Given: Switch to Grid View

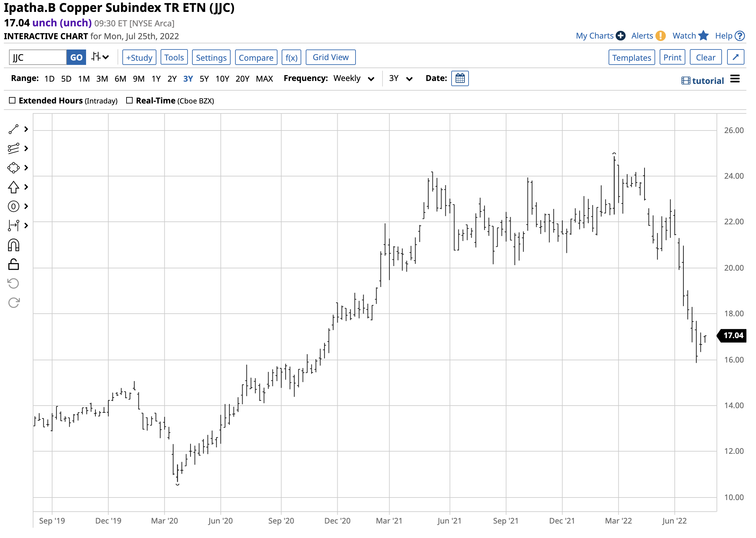Looking at the screenshot, I should [x=331, y=57].
